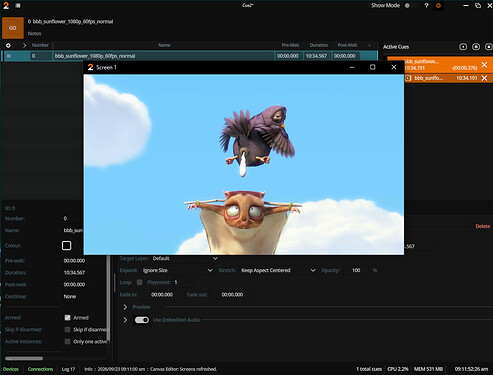493x375 pixels.
Task: Close the Screen 1 preview window
Action: click(394, 67)
